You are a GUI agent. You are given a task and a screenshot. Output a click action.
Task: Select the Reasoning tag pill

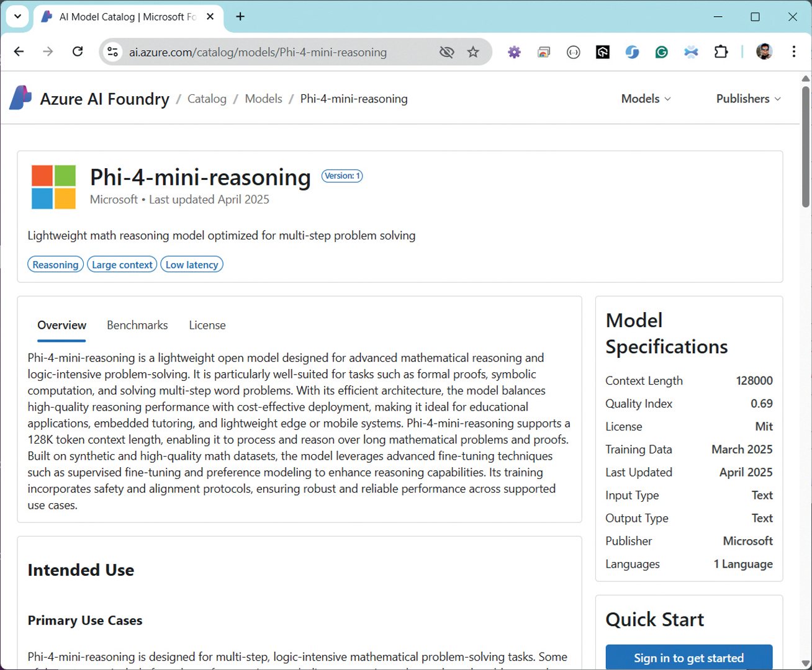pos(55,265)
